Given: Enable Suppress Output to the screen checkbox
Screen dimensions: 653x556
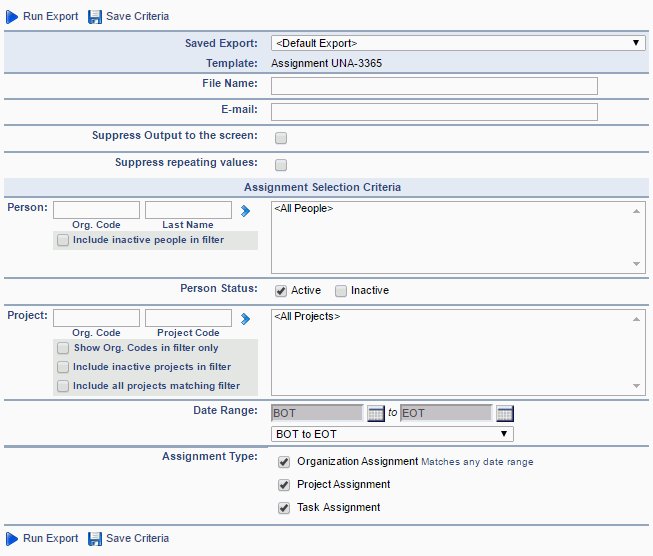Looking at the screenshot, I should tap(281, 138).
